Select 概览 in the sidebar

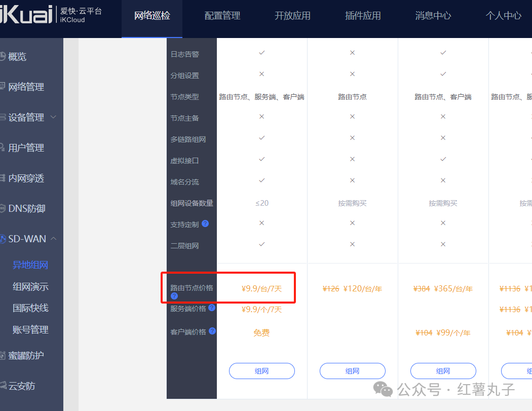(17, 56)
